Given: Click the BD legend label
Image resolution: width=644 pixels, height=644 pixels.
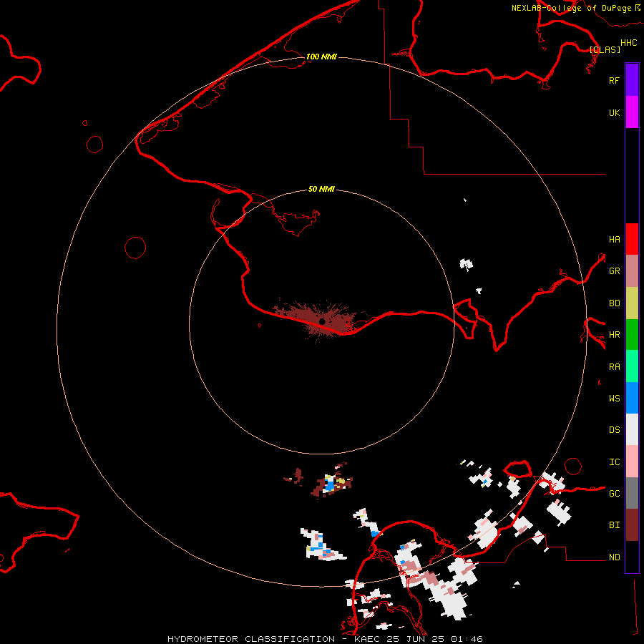Looking at the screenshot, I should pos(614,303).
